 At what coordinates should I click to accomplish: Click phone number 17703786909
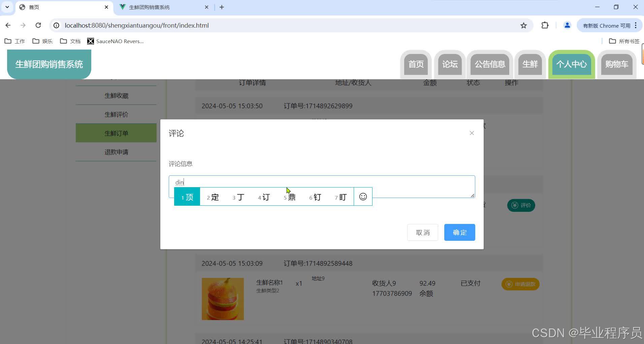pos(392,293)
